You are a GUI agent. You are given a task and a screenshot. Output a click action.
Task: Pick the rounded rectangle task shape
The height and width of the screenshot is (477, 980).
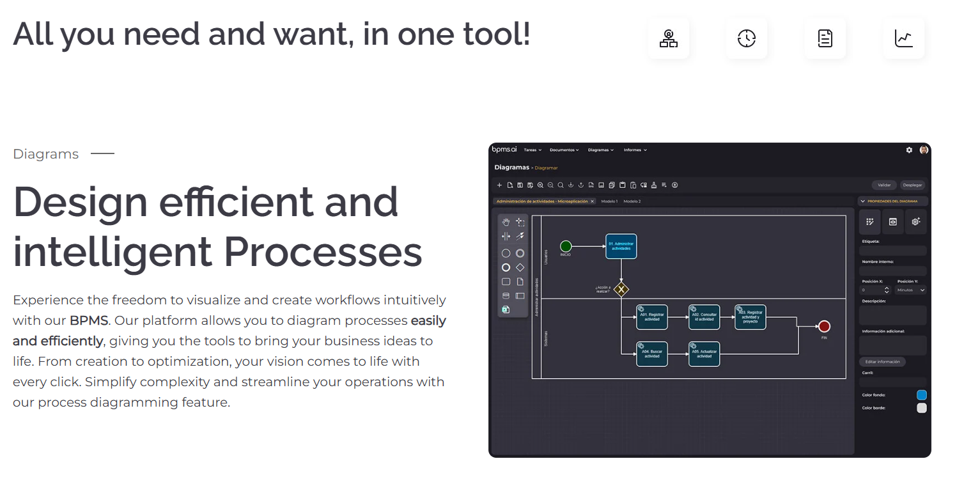click(x=506, y=281)
